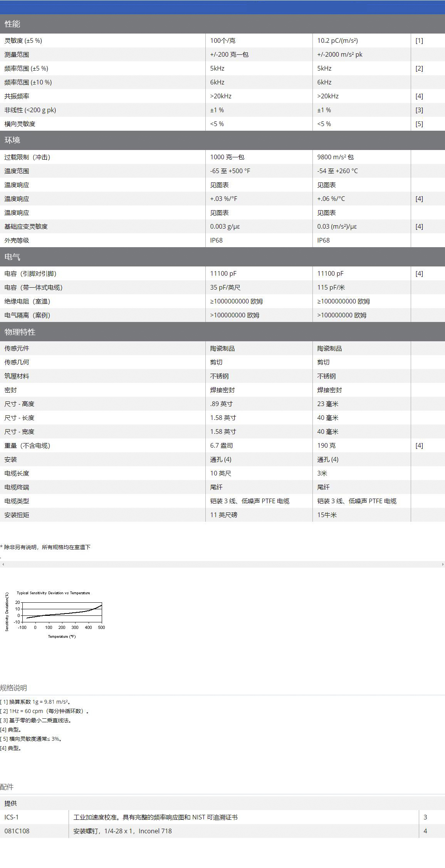Click footnote [5] in transverse sensitivity row
This screenshot has height=868, width=445.
[x=419, y=124]
